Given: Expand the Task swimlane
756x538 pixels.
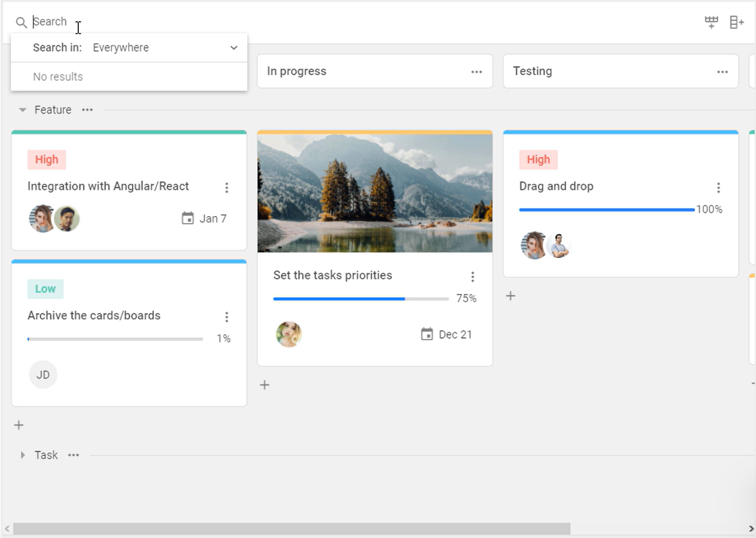Looking at the screenshot, I should pos(22,455).
